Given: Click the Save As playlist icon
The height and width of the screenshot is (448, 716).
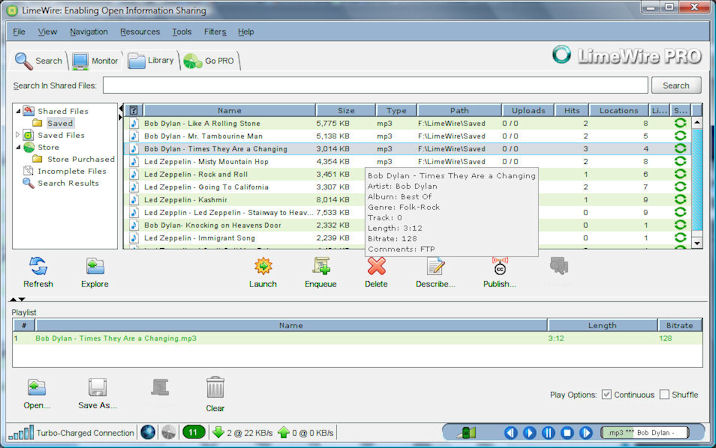Looking at the screenshot, I should (97, 387).
